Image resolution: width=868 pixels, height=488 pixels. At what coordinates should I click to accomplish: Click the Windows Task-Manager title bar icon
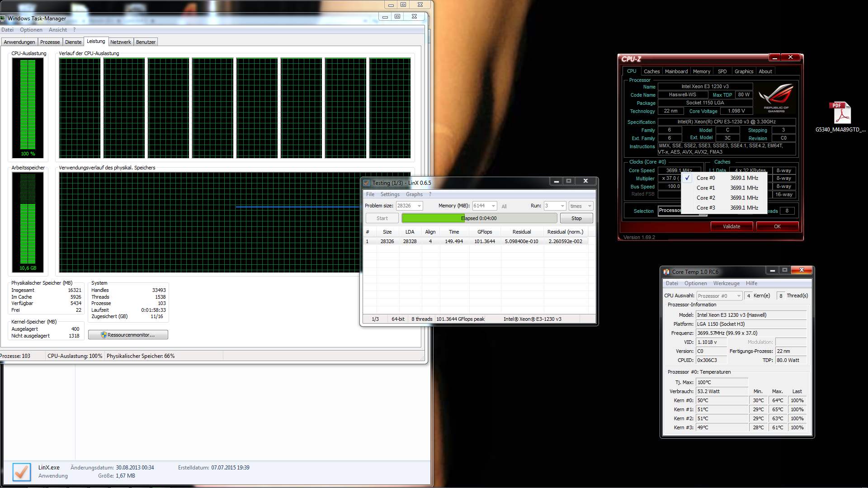[3, 19]
